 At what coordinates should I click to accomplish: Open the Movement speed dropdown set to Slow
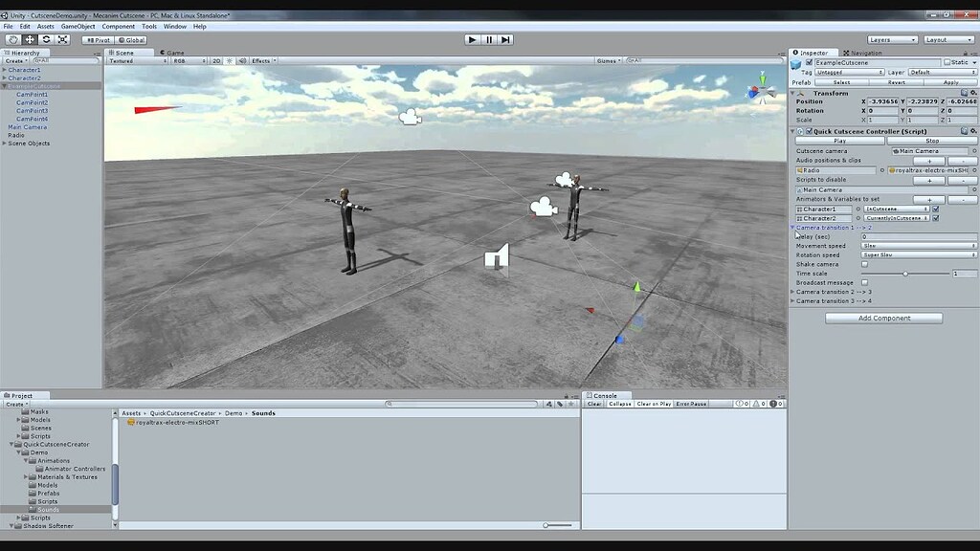(919, 246)
